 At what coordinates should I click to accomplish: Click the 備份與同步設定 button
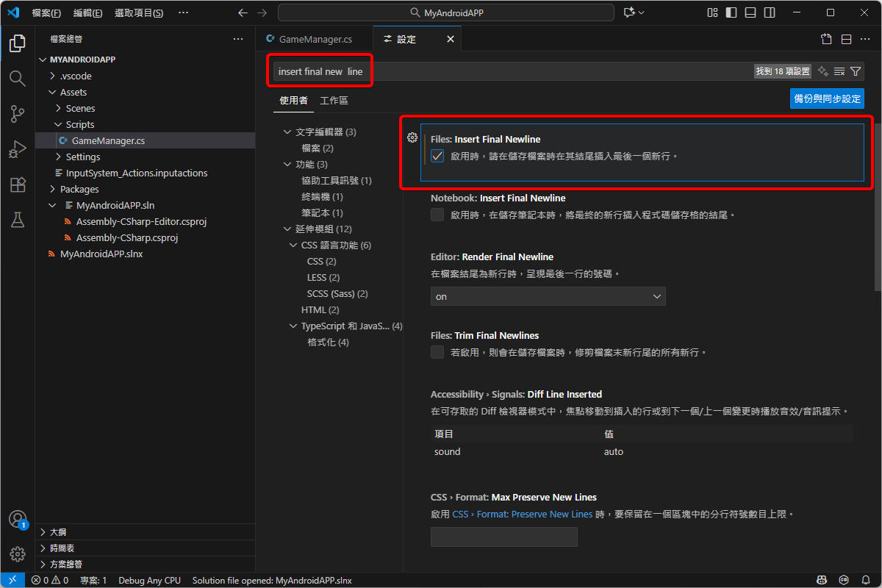827,98
